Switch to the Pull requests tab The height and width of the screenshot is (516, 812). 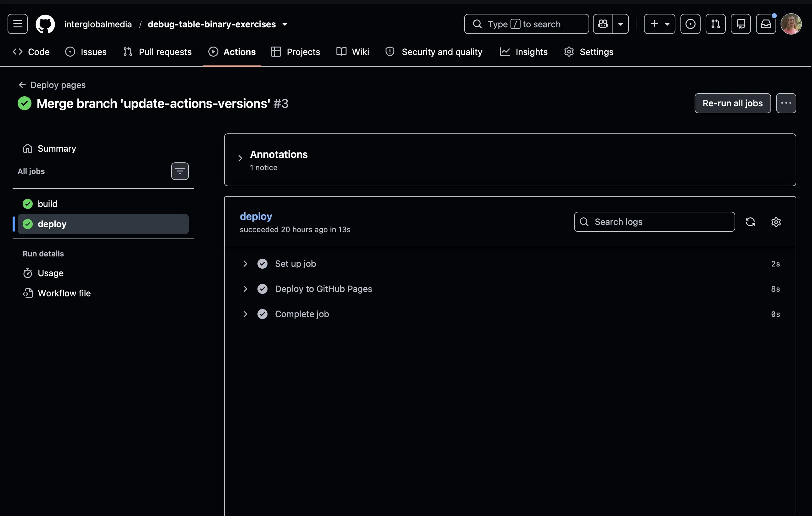click(x=157, y=52)
